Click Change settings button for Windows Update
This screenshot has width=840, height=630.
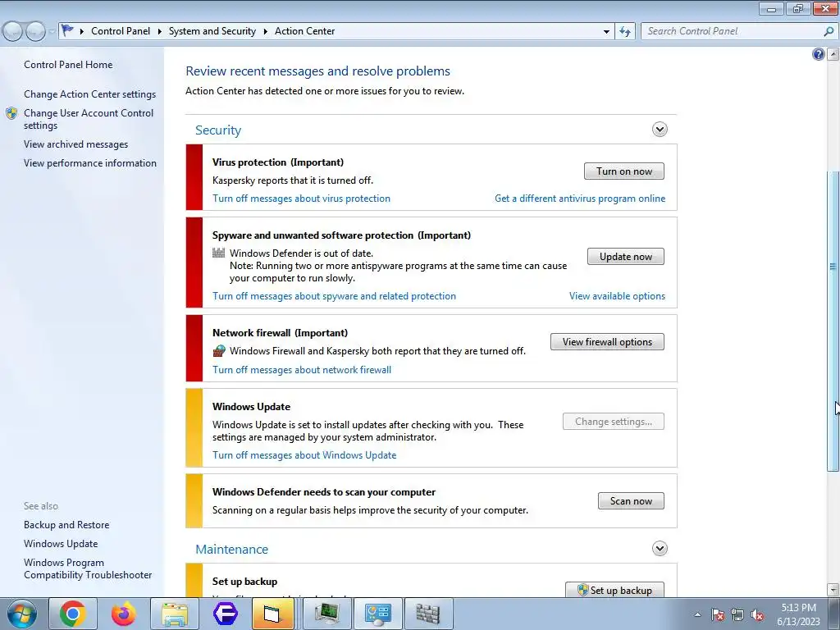tap(614, 422)
